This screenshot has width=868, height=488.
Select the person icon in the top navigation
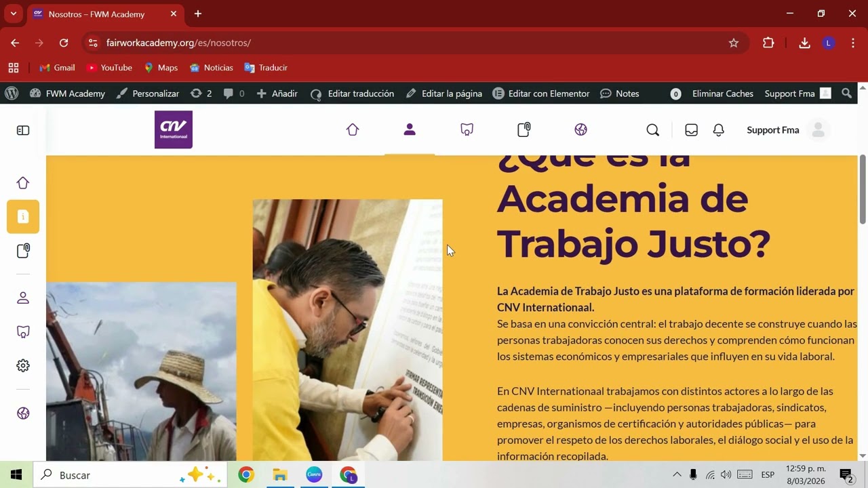click(410, 129)
